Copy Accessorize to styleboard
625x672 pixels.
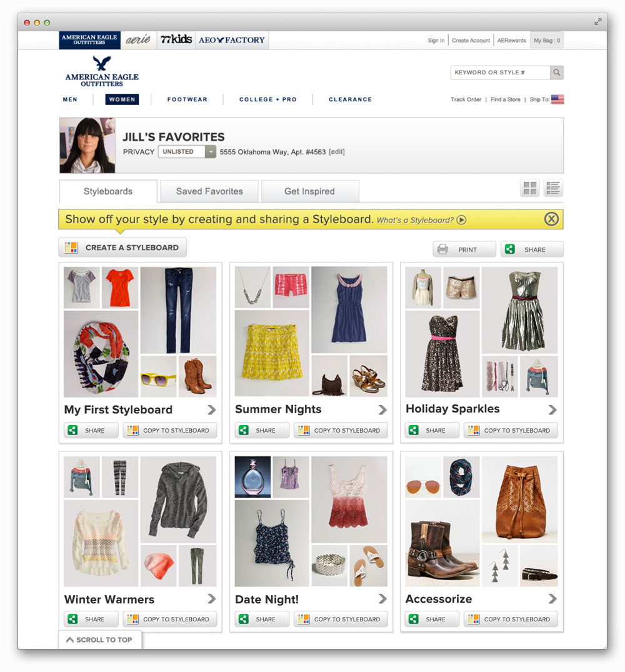point(511,619)
